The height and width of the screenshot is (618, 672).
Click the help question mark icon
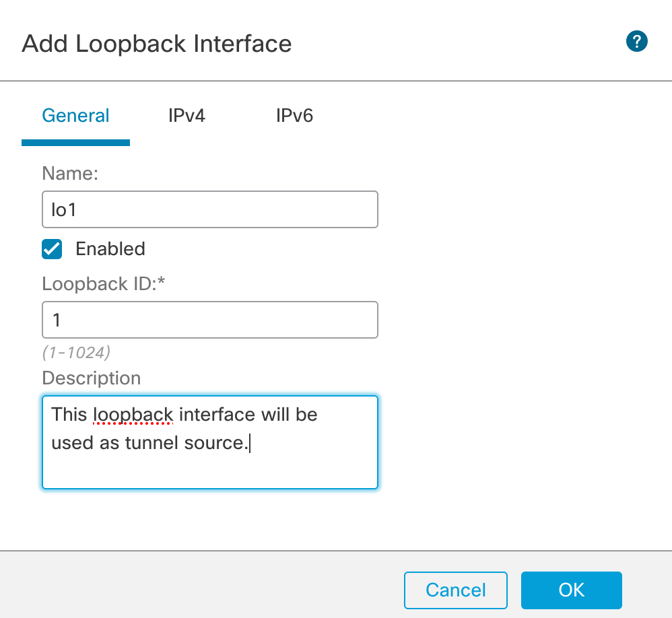[x=636, y=42]
